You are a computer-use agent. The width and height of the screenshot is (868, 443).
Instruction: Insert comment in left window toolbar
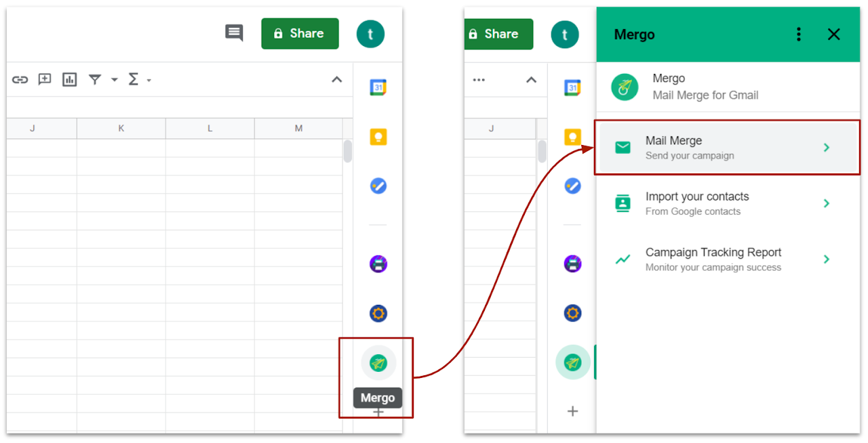pos(45,80)
